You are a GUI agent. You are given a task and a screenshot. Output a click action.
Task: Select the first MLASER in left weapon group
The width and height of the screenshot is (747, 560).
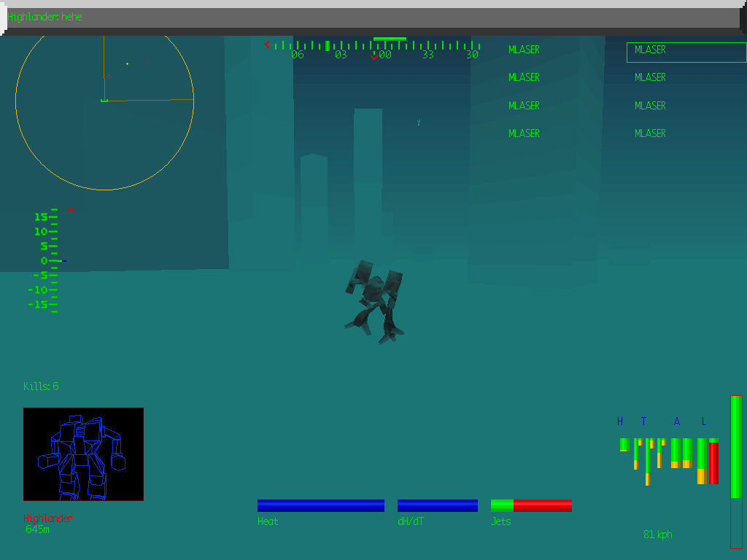(x=524, y=50)
